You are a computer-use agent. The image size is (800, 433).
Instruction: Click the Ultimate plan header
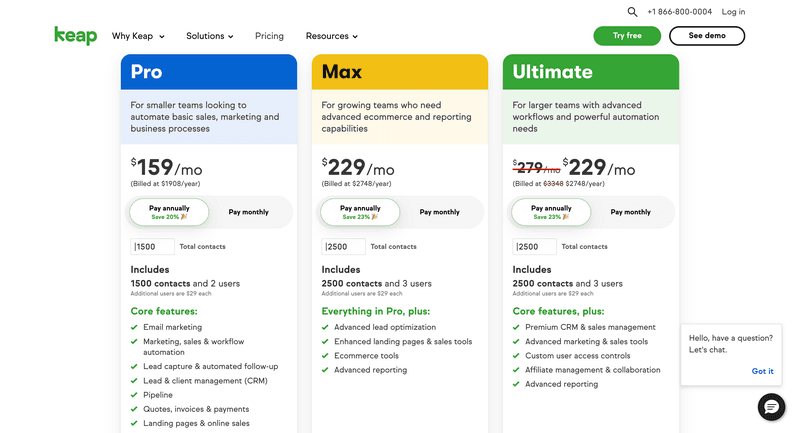point(591,72)
